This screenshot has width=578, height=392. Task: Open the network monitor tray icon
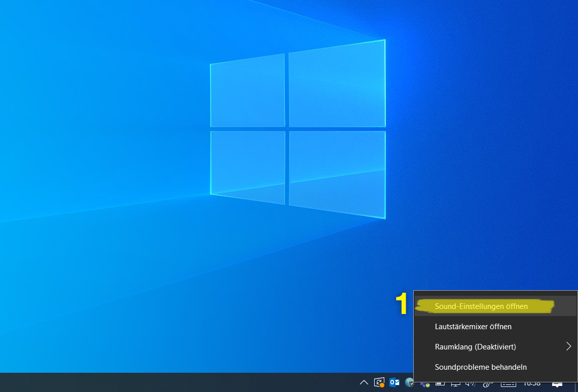coord(456,384)
